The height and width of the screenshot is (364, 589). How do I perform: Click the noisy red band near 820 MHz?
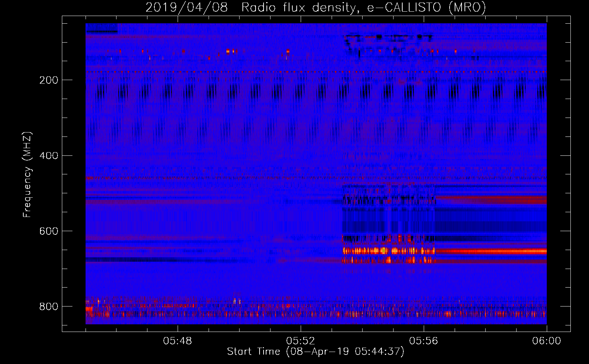316,313
